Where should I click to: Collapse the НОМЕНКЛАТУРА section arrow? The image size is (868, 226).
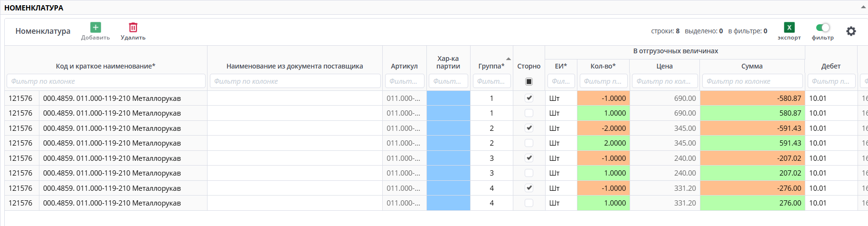click(x=863, y=8)
